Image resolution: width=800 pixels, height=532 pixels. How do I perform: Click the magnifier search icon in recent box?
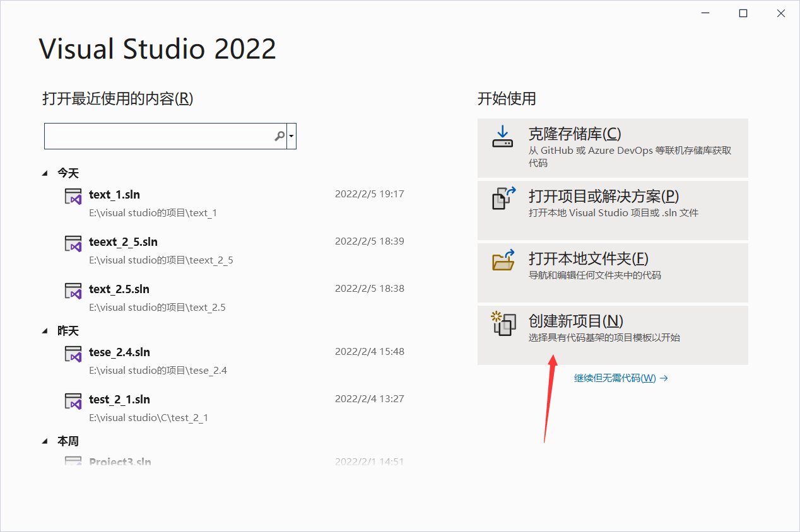(x=279, y=136)
